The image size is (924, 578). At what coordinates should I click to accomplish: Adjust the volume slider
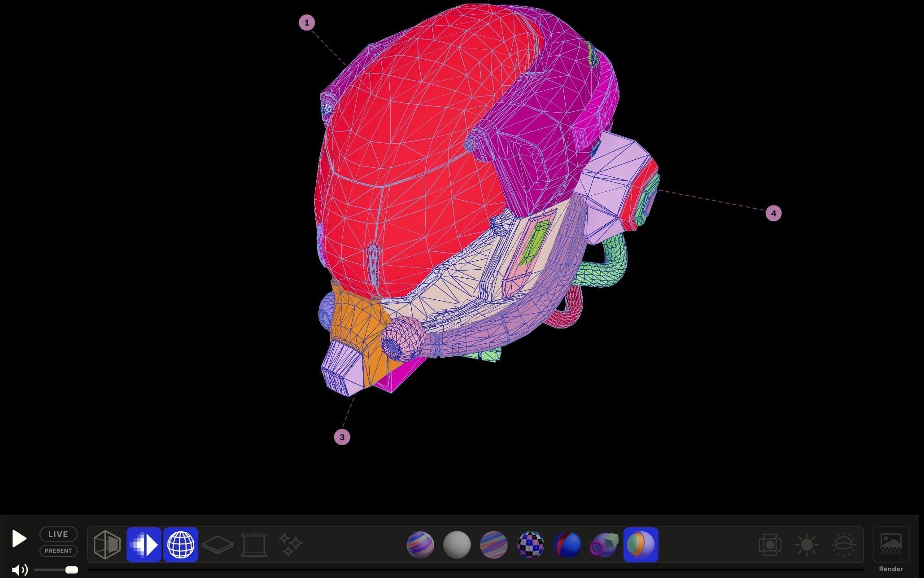tap(56, 570)
